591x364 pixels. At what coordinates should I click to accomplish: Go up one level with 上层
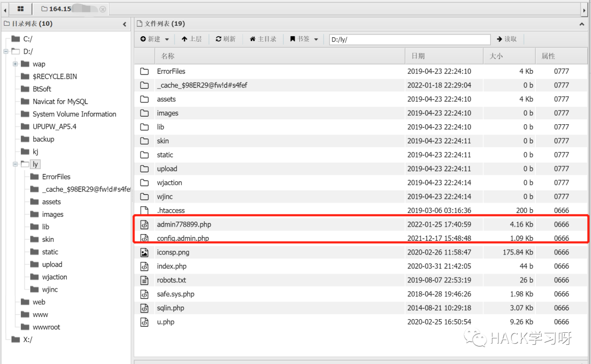(192, 39)
